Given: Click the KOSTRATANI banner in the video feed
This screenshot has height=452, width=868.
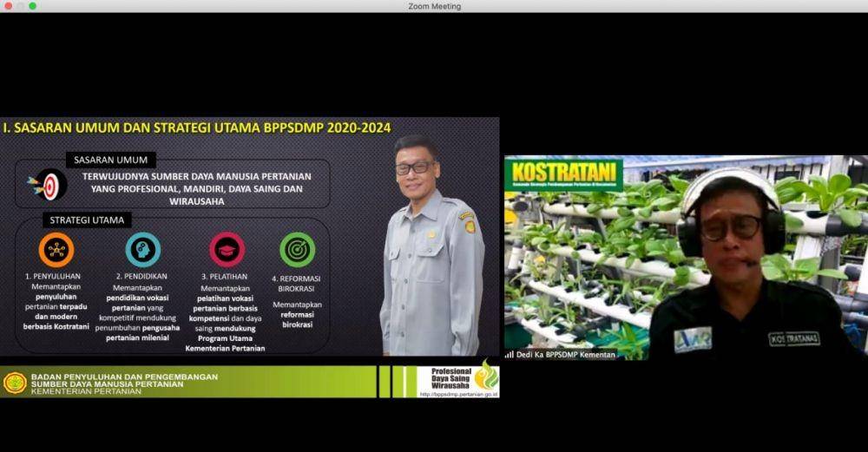Looking at the screenshot, I should (563, 174).
